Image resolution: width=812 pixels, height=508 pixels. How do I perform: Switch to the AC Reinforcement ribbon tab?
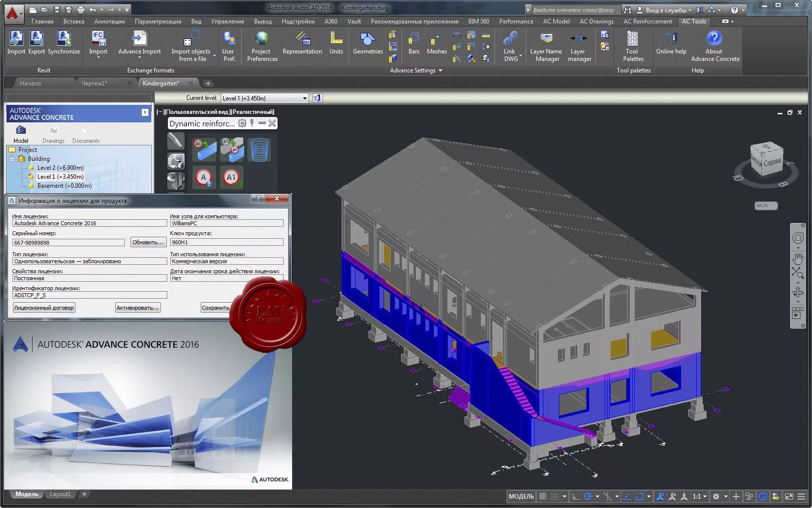point(648,21)
